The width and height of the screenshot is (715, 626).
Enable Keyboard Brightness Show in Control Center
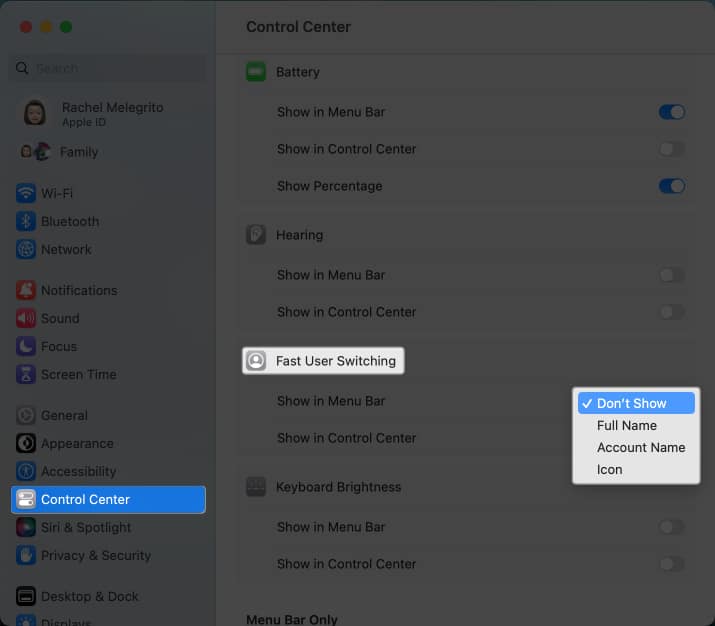pyautogui.click(x=672, y=564)
